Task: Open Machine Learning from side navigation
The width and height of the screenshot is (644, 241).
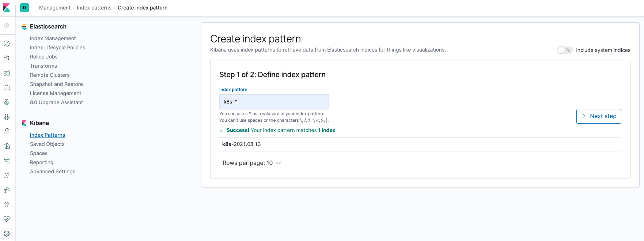Action: (x=7, y=117)
